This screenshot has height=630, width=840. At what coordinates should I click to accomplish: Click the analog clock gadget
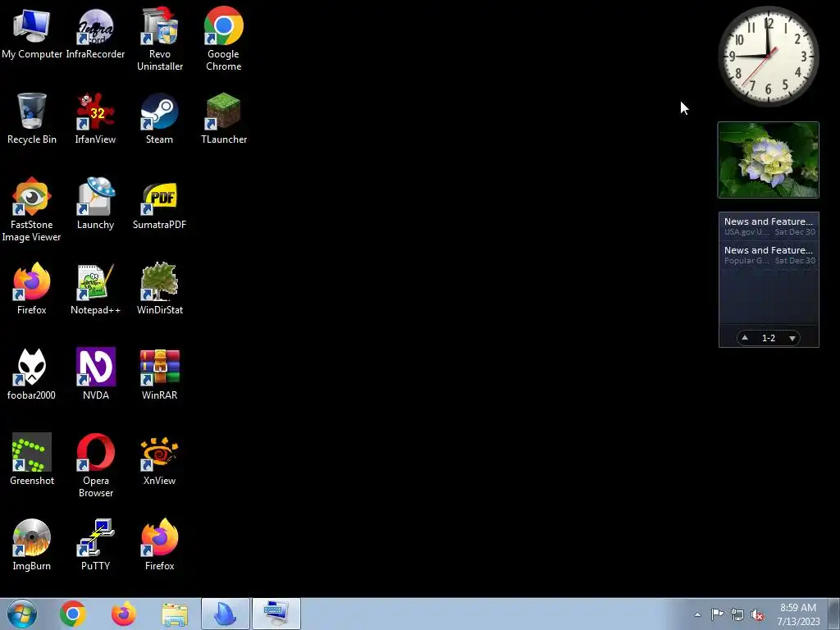coord(768,56)
